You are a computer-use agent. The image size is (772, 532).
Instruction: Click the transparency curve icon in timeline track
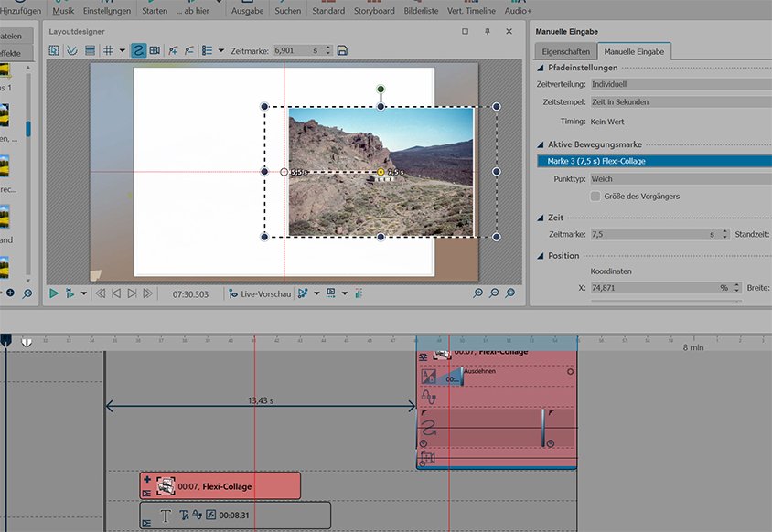click(x=427, y=398)
